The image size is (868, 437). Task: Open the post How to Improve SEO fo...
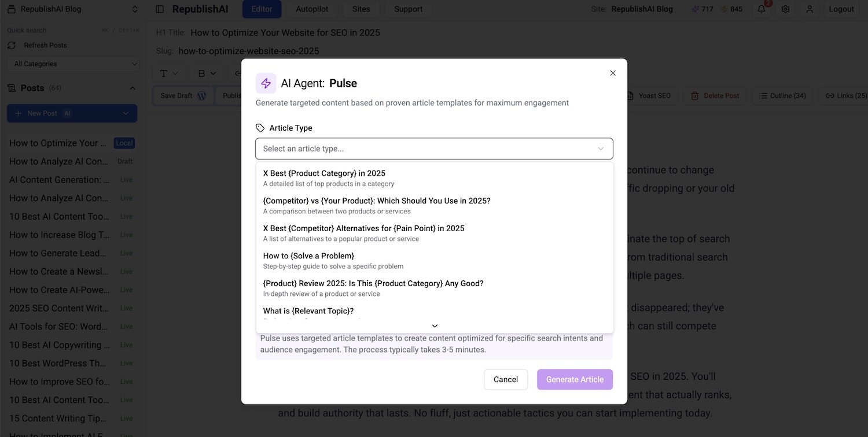pyautogui.click(x=72, y=382)
